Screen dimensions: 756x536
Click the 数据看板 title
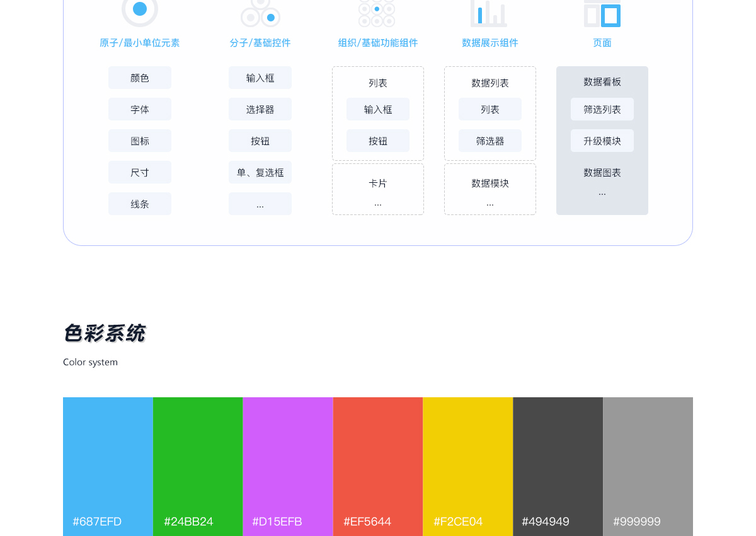[602, 81]
